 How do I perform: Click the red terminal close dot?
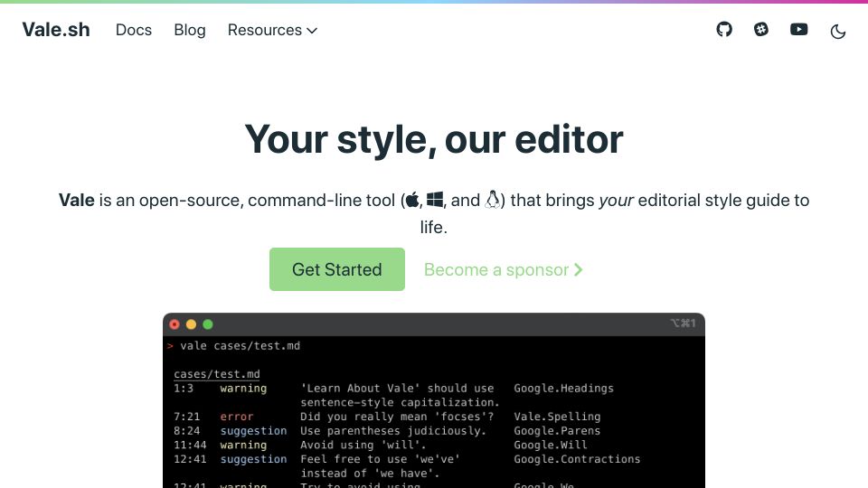(175, 324)
